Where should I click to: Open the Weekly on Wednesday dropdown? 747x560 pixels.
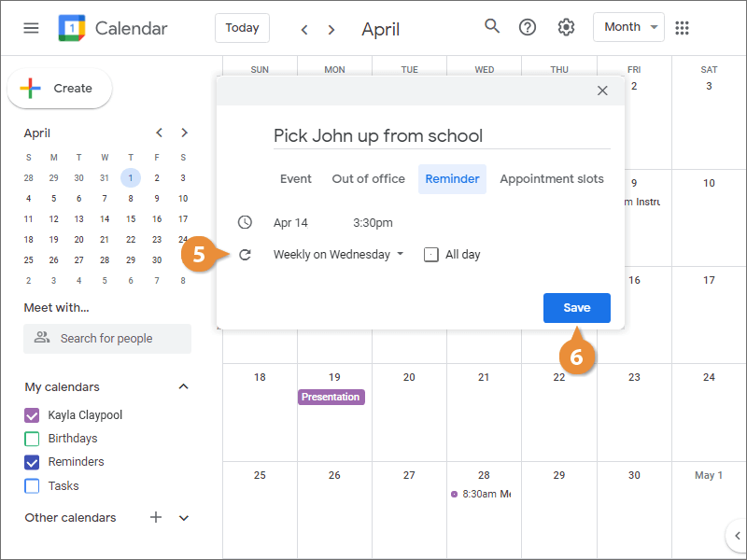(338, 254)
